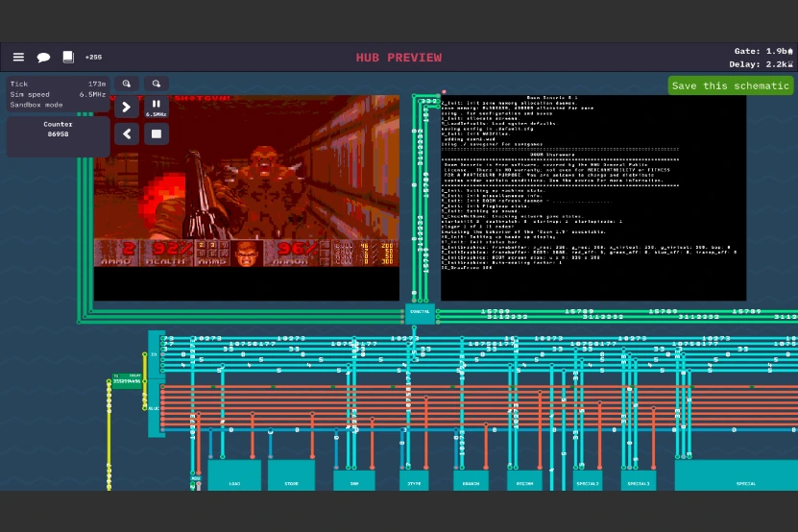This screenshot has width=798, height=532.
Task: Click the Doom marine face in status bar
Action: coord(247,253)
